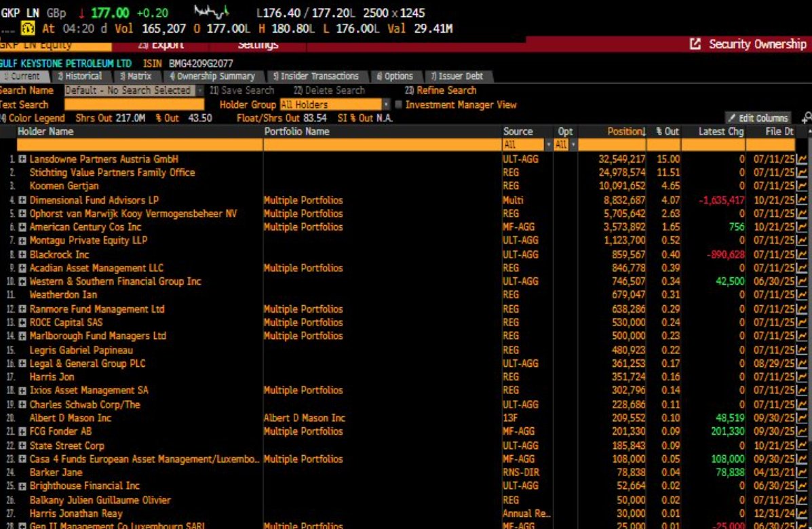Click the Portfolio Name filter field

point(382,145)
